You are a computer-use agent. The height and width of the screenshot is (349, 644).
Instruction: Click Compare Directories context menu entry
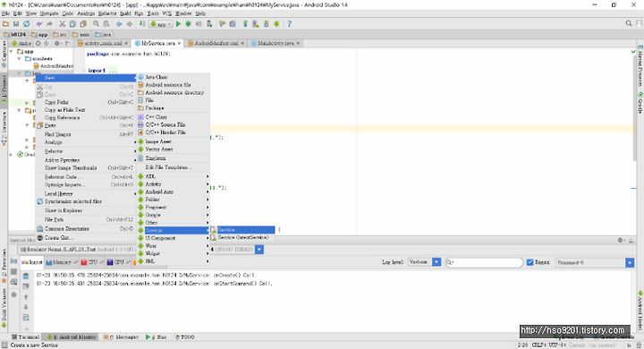(x=86, y=228)
